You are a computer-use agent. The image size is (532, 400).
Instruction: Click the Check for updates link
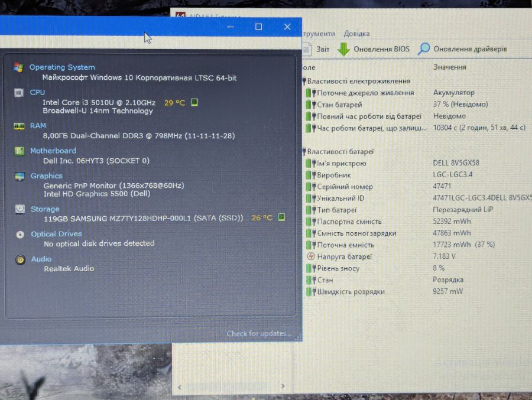tap(259, 333)
